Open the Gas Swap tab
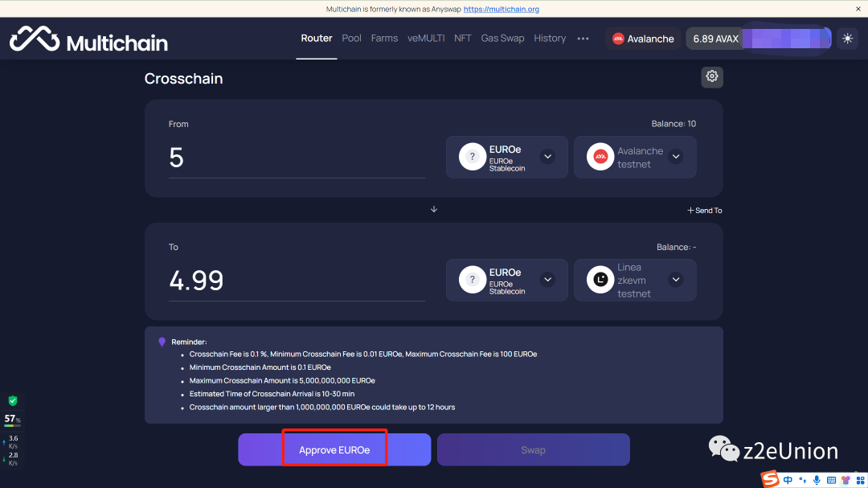 (x=502, y=39)
